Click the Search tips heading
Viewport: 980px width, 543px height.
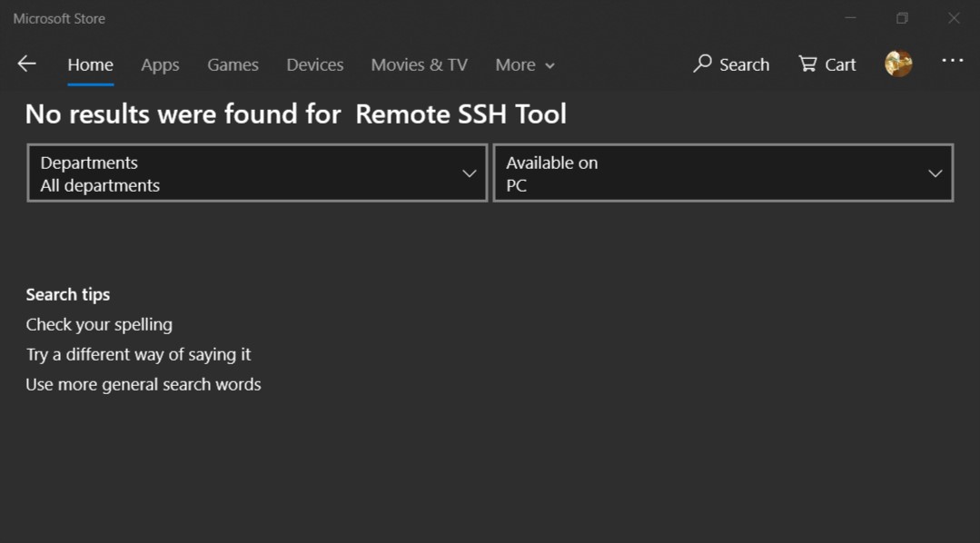point(68,295)
